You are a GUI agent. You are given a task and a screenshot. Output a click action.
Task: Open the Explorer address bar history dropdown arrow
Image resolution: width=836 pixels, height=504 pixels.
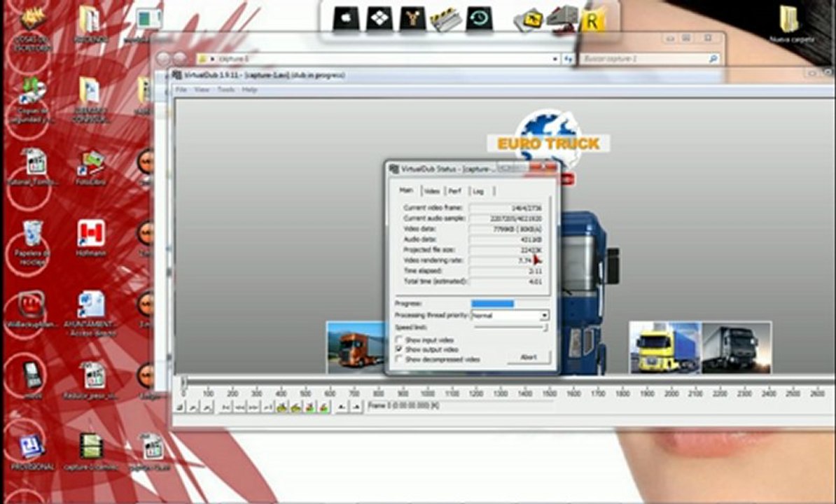tap(555, 59)
